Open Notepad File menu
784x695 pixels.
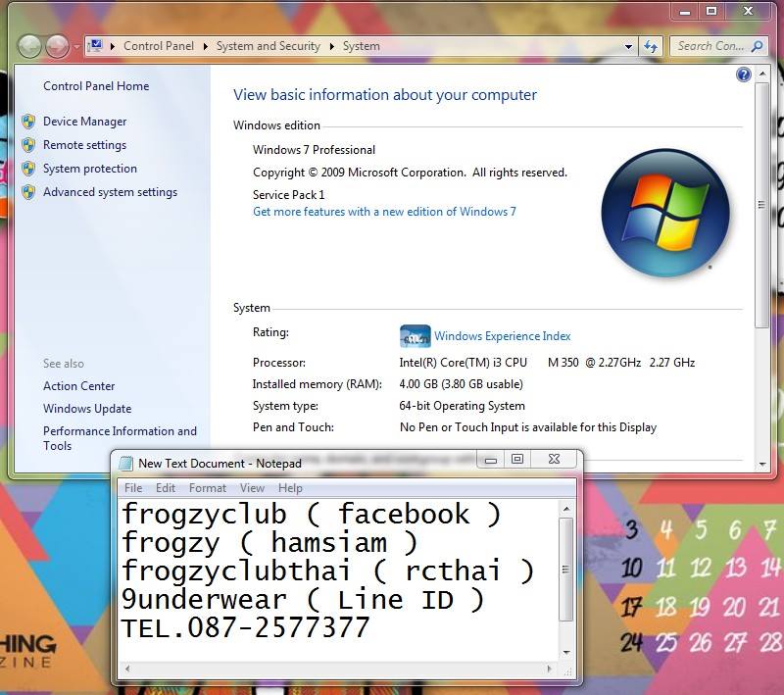point(133,488)
